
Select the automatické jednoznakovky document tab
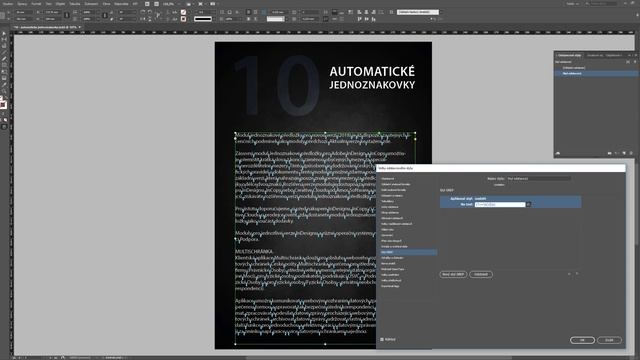48,27
